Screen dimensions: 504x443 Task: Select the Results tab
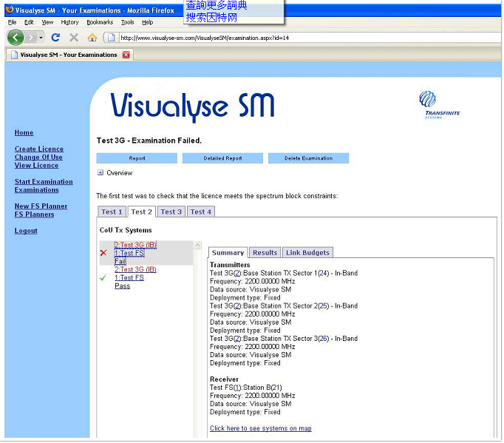pyautogui.click(x=265, y=252)
